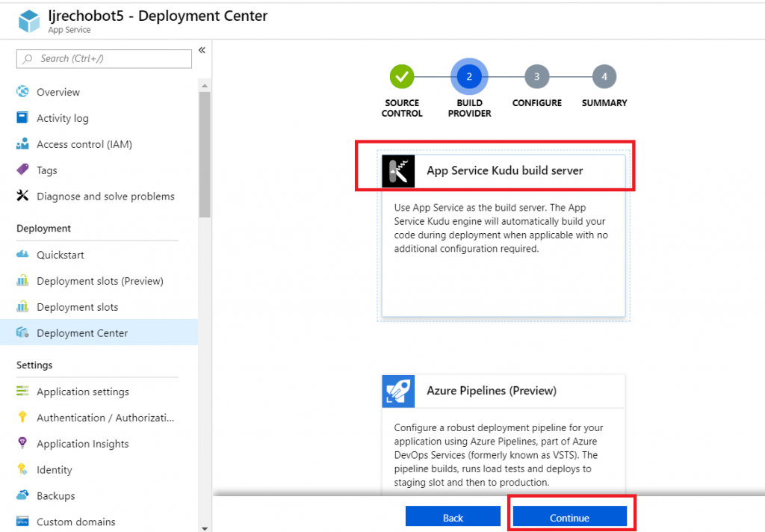Click the Application settings list icon
765x532 pixels.
tap(22, 391)
